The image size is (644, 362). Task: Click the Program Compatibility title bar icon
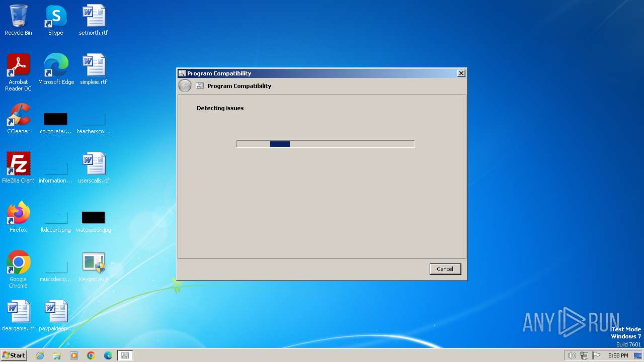coord(182,73)
